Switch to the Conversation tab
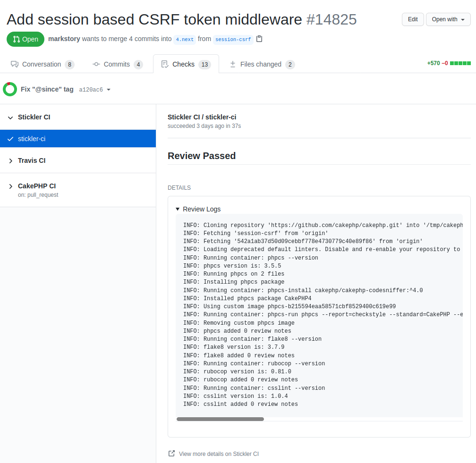 click(x=42, y=64)
